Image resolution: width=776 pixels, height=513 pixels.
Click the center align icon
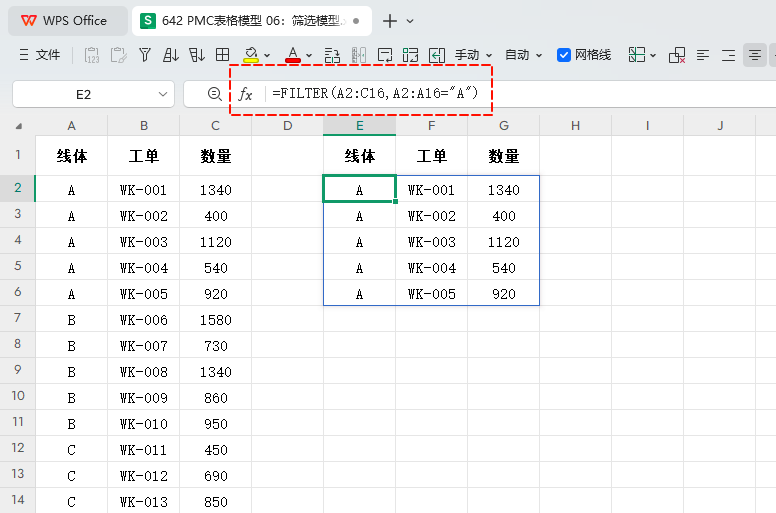tap(754, 55)
